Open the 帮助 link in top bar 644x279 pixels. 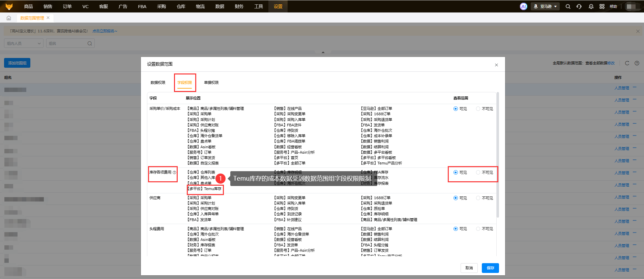(x=613, y=6)
